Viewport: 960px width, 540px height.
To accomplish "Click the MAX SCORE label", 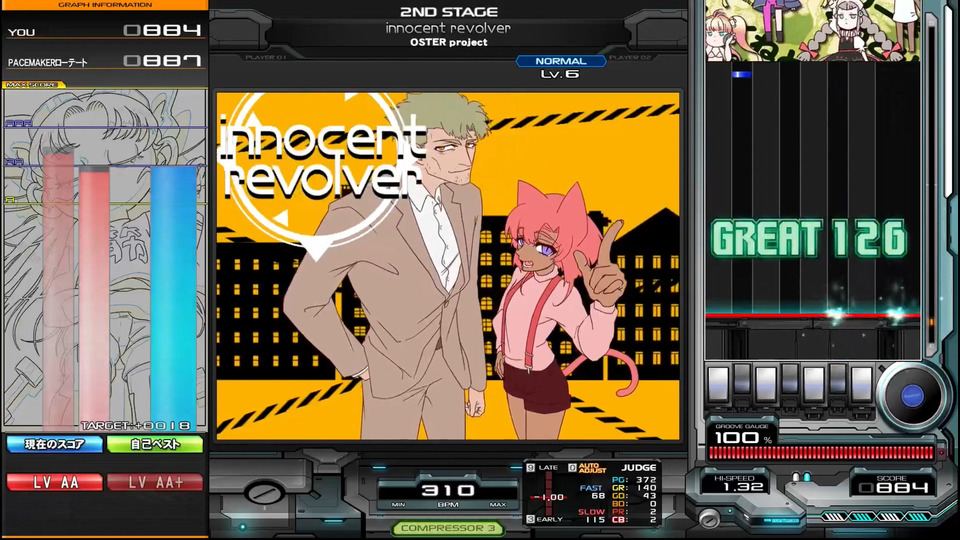I will (32, 84).
